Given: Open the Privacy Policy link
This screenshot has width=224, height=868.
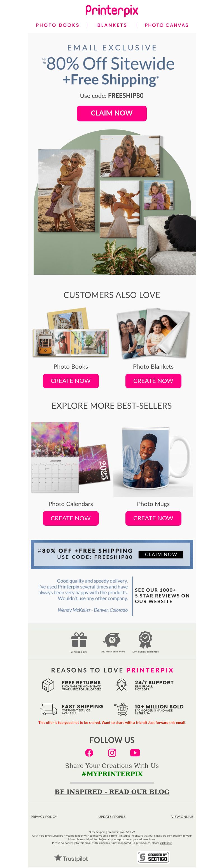Looking at the screenshot, I should [x=44, y=816].
